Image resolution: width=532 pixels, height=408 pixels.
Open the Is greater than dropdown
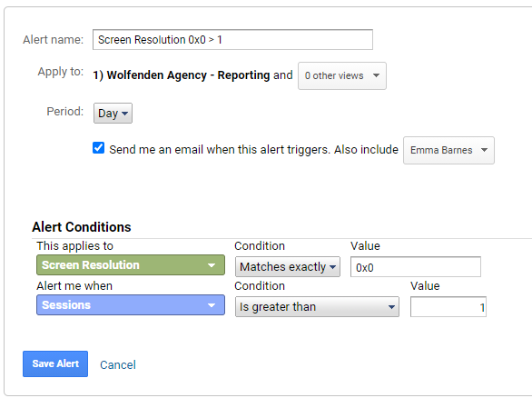pyautogui.click(x=317, y=307)
